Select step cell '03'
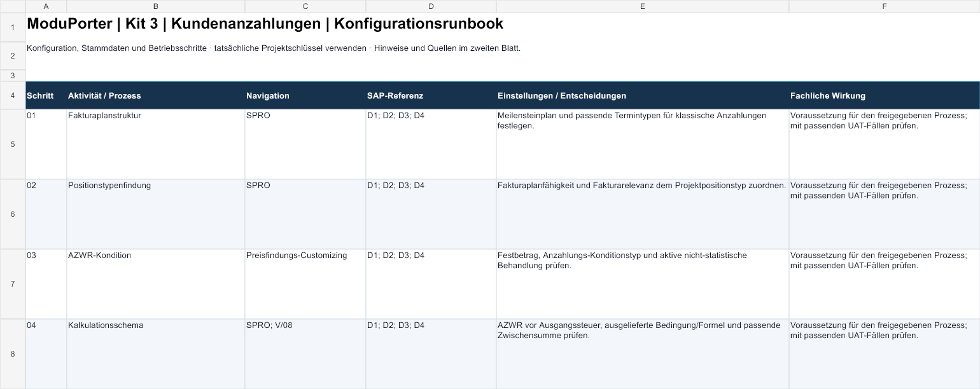The image size is (980, 389). click(x=46, y=284)
